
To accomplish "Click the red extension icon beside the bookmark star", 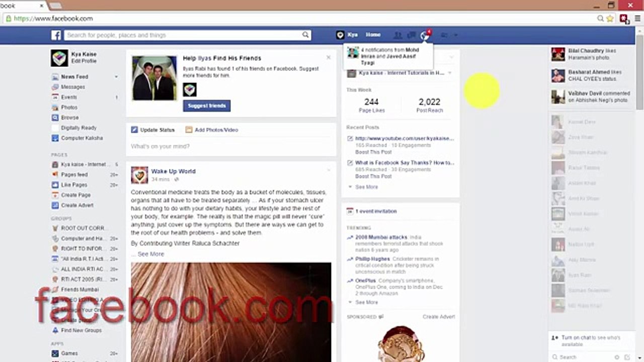I will pyautogui.click(x=624, y=19).
